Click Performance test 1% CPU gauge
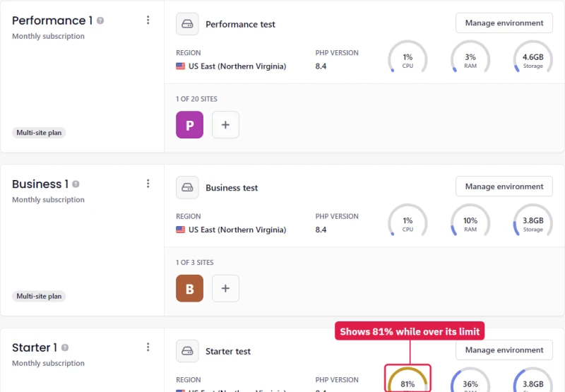Image resolution: width=565 pixels, height=392 pixels. [408, 58]
